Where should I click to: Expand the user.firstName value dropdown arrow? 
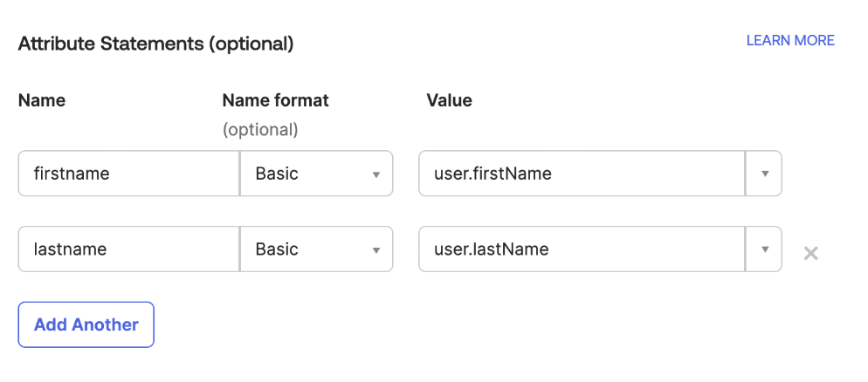pyautogui.click(x=764, y=174)
